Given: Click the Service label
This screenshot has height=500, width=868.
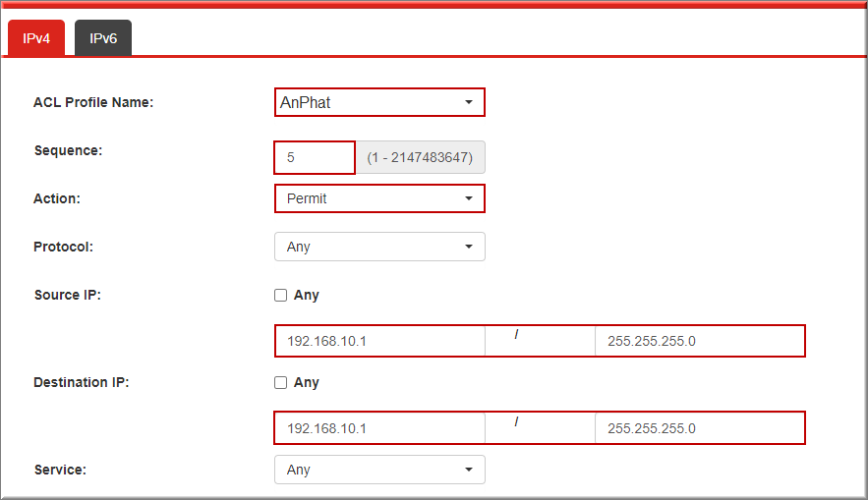Looking at the screenshot, I should (60, 470).
